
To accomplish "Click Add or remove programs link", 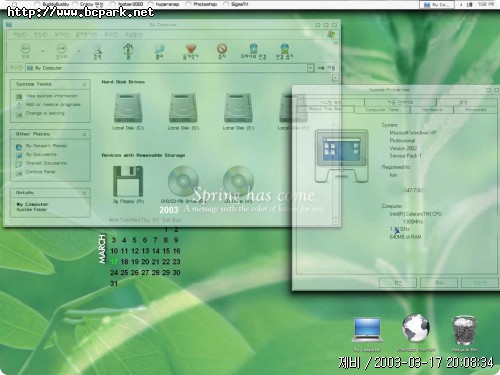I will pos(53,105).
